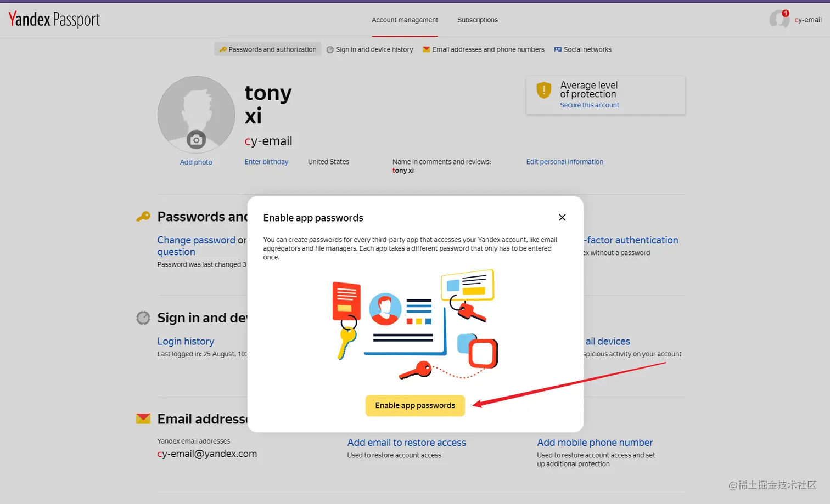
Task: Click the 'Yandex email addresses' label
Action: 193,441
